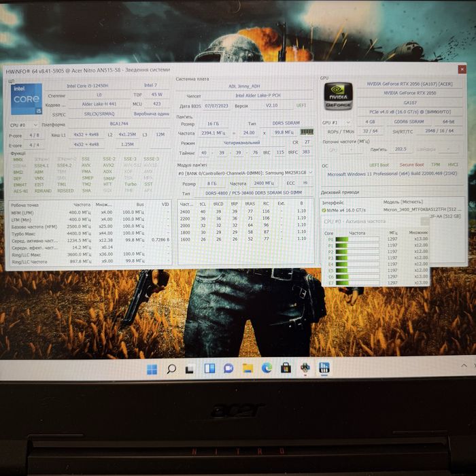Click 'Ring/LLC Макс' frequency '3600.0 МГц'

tap(81, 254)
